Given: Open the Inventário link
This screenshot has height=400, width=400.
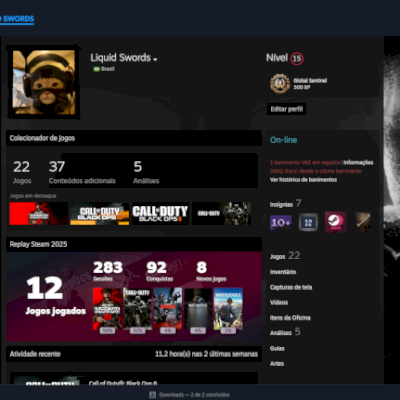Looking at the screenshot, I should point(283,272).
